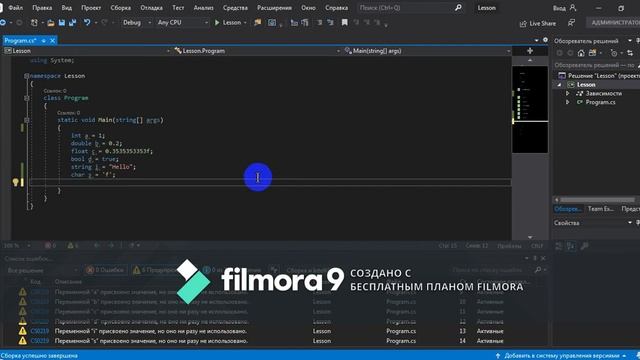640x360 pixels.
Task: Toggle the pin on the Program.cs tab
Action: pyautogui.click(x=44, y=40)
